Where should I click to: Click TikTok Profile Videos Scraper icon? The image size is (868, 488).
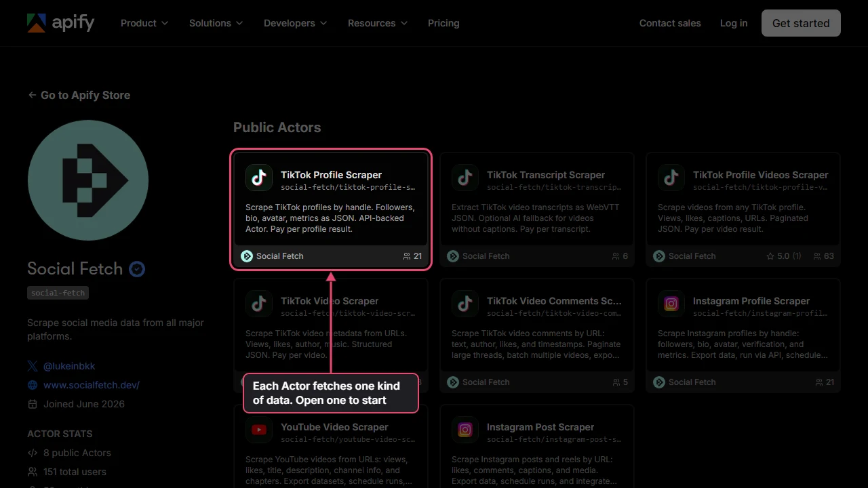671,178
